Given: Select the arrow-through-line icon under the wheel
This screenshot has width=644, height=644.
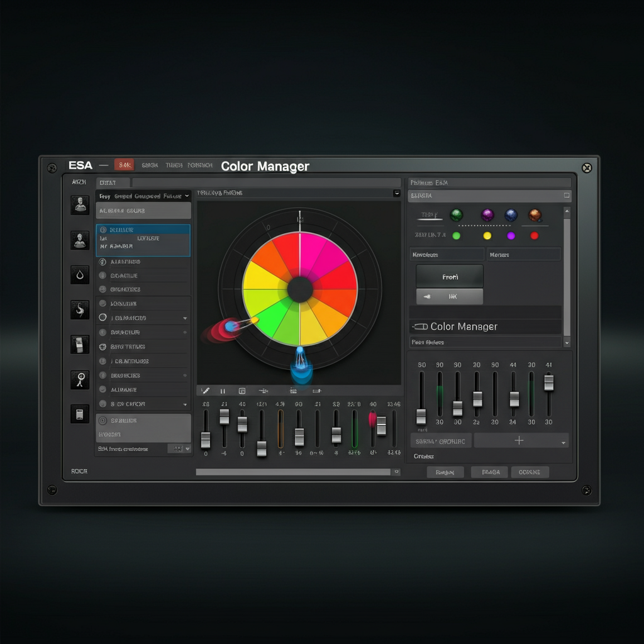Looking at the screenshot, I should coord(264,391).
